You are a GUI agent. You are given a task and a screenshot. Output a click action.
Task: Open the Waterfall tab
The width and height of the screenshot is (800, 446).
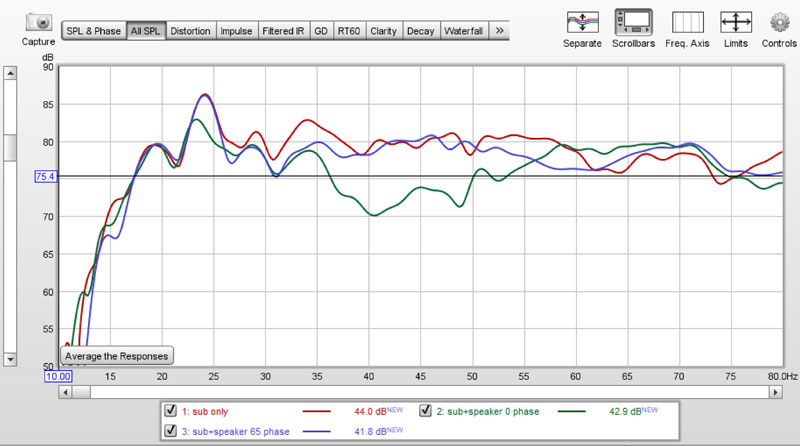[x=463, y=31]
